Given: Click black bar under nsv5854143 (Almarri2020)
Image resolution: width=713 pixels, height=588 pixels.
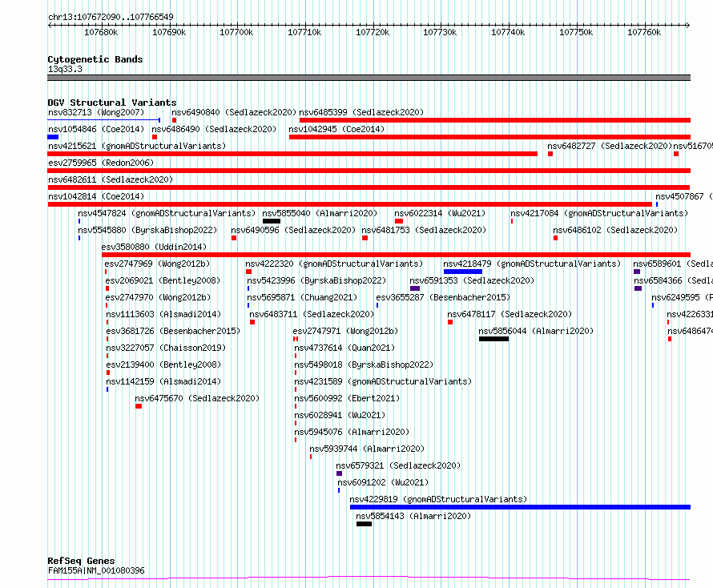Looking at the screenshot, I should (365, 524).
